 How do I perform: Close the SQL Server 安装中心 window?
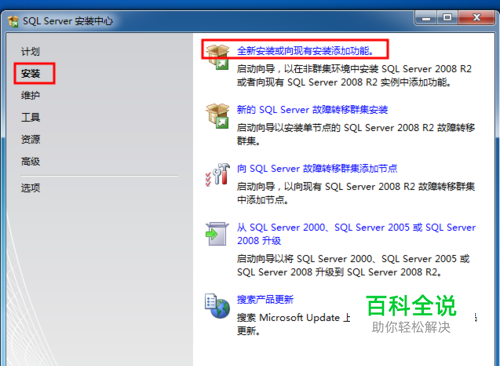coord(476,18)
